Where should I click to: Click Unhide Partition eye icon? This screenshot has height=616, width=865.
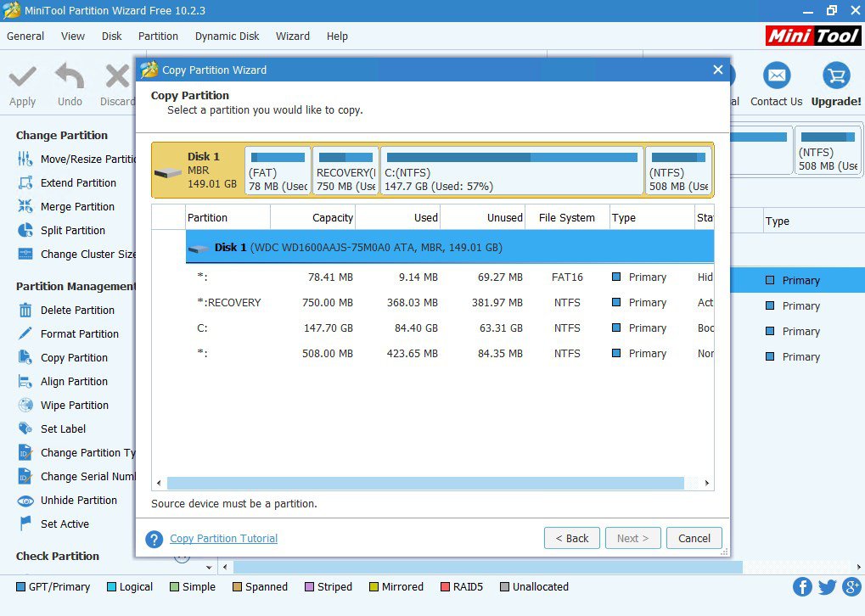tap(25, 501)
